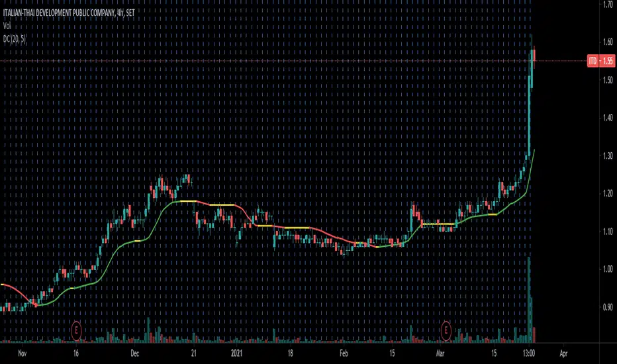
Task: Open the earnings E marker near November 16
Action: 76,330
